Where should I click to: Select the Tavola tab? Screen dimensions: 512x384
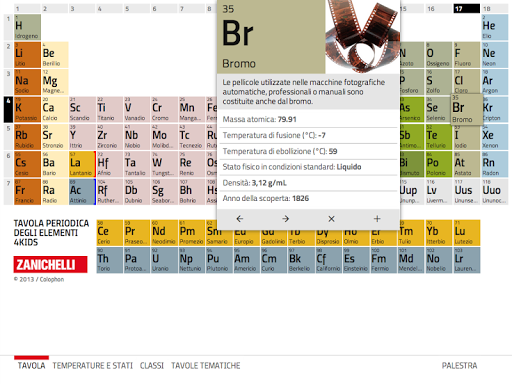[31, 366]
